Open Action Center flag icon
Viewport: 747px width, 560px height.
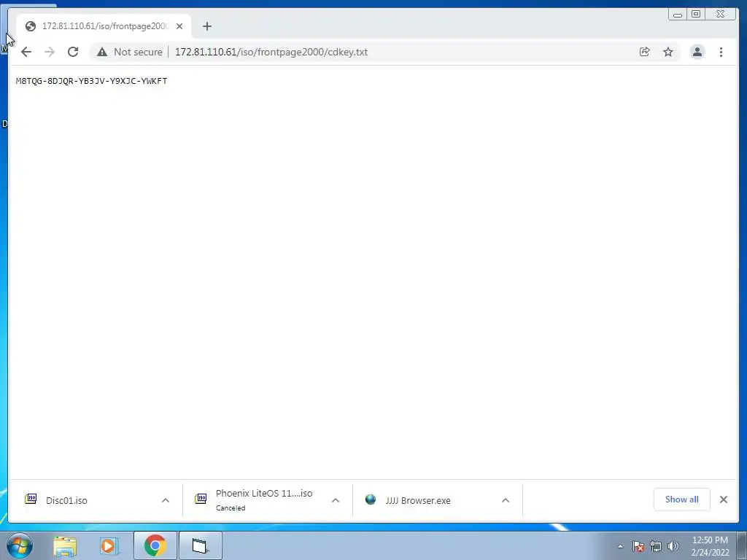pos(638,546)
